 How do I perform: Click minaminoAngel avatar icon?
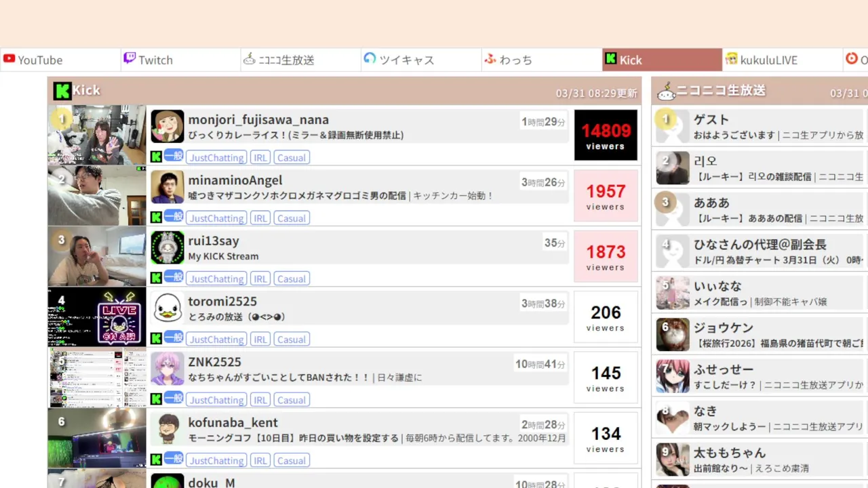click(x=167, y=187)
